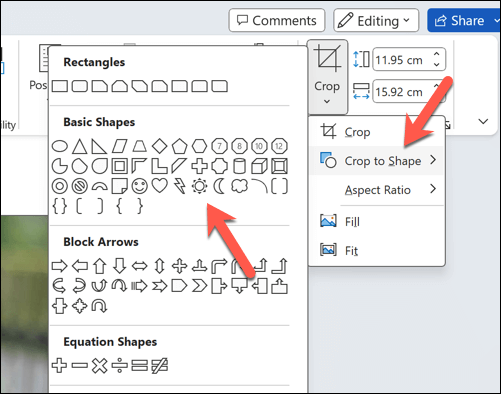Select the smiley face shape
This screenshot has width=501, height=394.
pos(140,186)
